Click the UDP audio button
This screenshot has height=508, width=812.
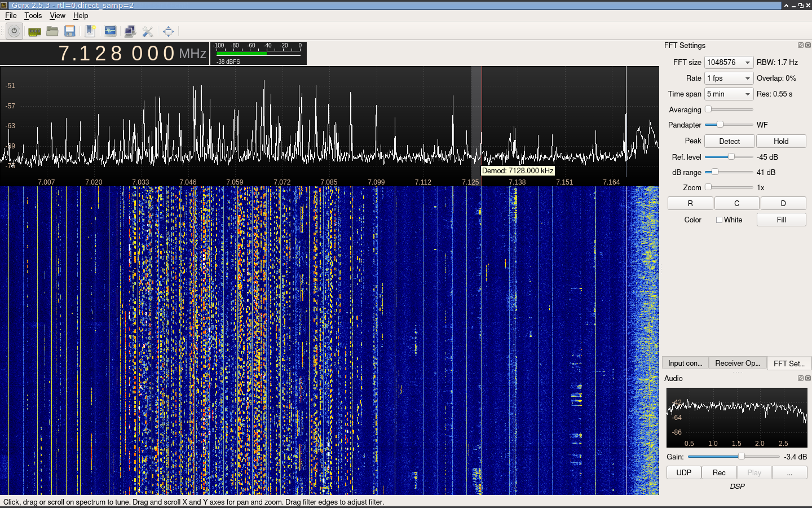684,472
